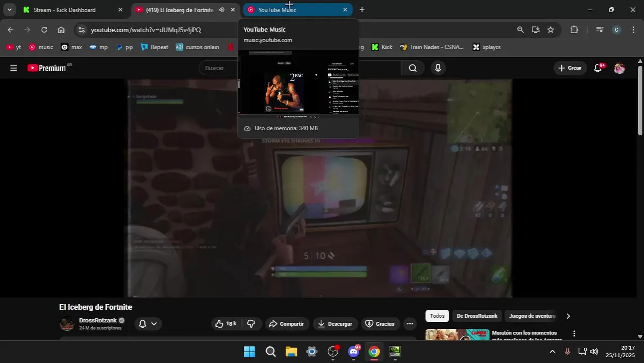Open more actions ellipsis under the video
Viewport: 644px width, 363px height.
[x=410, y=324]
